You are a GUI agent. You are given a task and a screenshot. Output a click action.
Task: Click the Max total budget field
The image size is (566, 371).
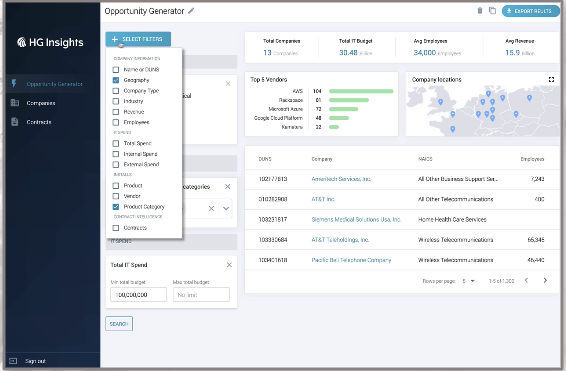coord(201,294)
